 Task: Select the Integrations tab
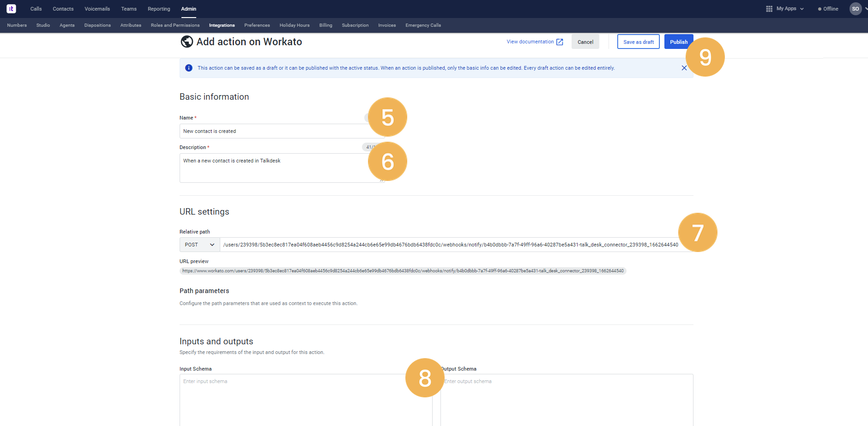point(222,25)
